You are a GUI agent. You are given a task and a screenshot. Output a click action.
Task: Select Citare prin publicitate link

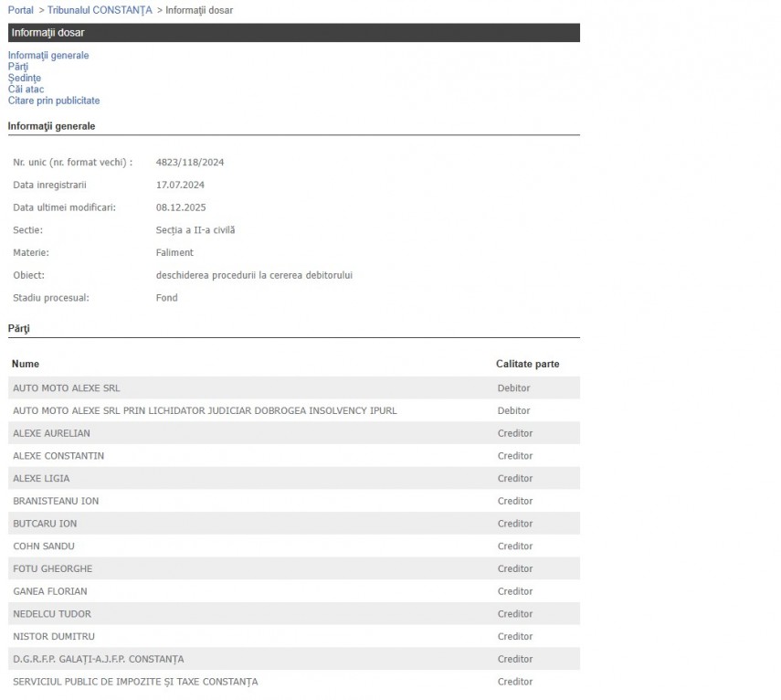54,101
